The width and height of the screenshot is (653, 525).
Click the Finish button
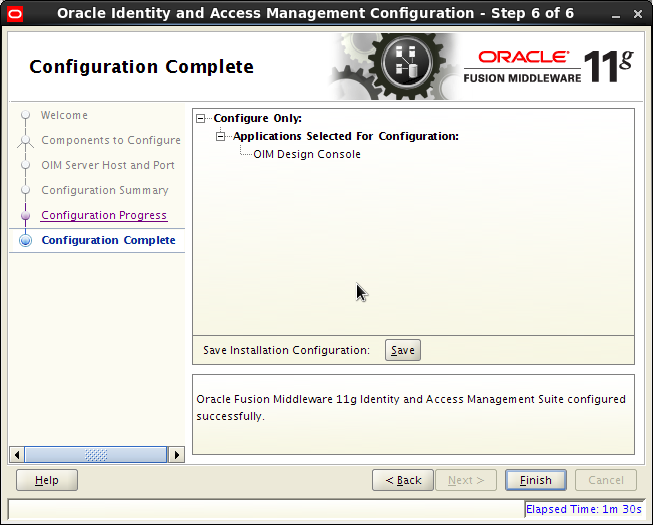pyautogui.click(x=536, y=480)
